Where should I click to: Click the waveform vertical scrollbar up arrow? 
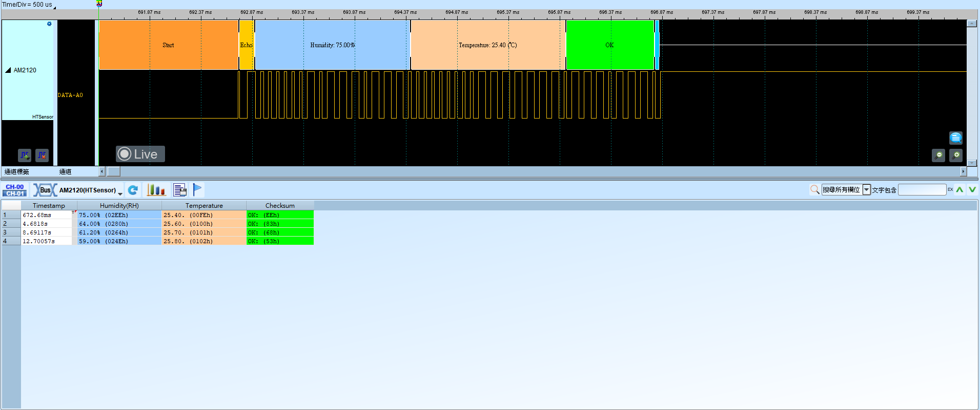tap(972, 24)
